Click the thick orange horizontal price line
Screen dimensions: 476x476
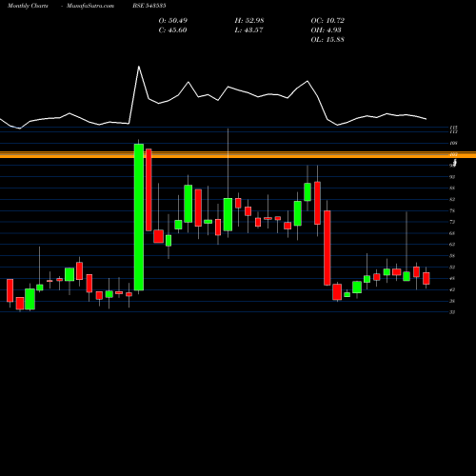[x=238, y=155]
